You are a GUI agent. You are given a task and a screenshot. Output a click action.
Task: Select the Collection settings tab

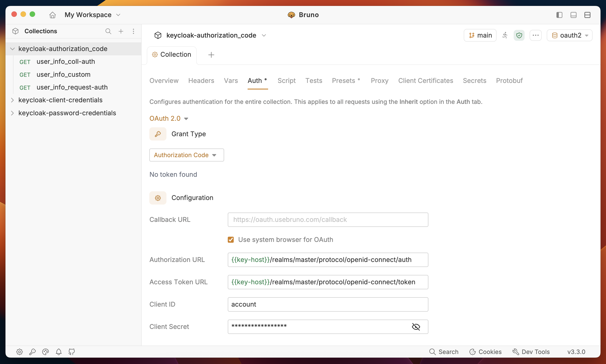pyautogui.click(x=172, y=55)
